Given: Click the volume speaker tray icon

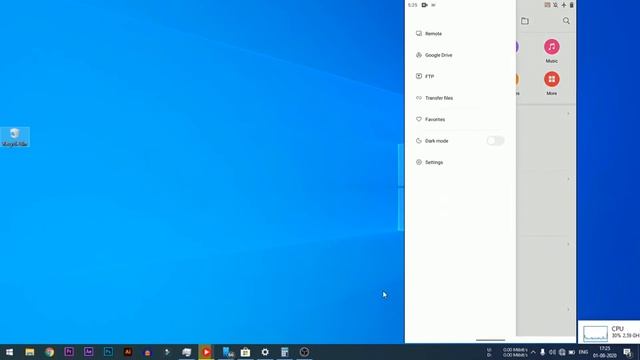Looking at the screenshot, I should click(x=552, y=352).
